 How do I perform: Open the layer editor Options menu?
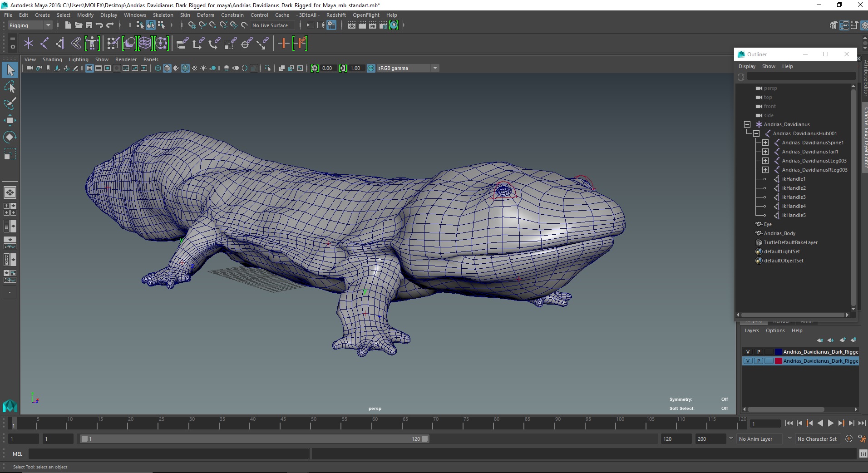point(775,330)
